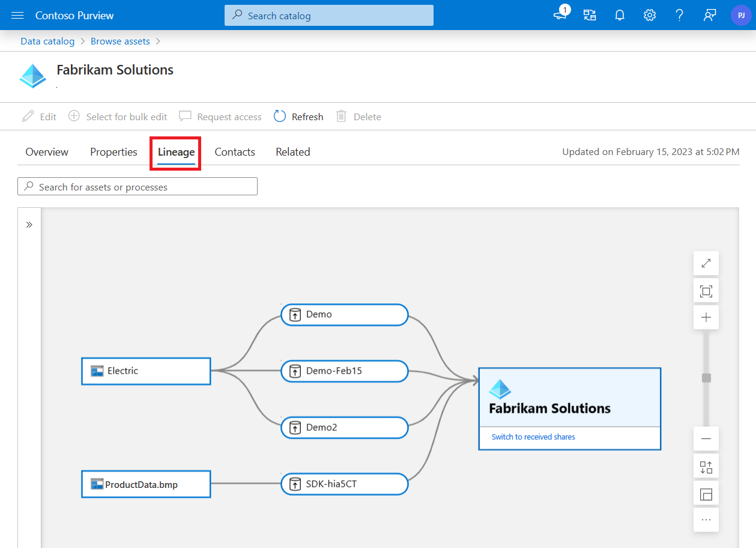Open Purview settings gear
Image resolution: width=756 pixels, height=548 pixels.
point(650,15)
